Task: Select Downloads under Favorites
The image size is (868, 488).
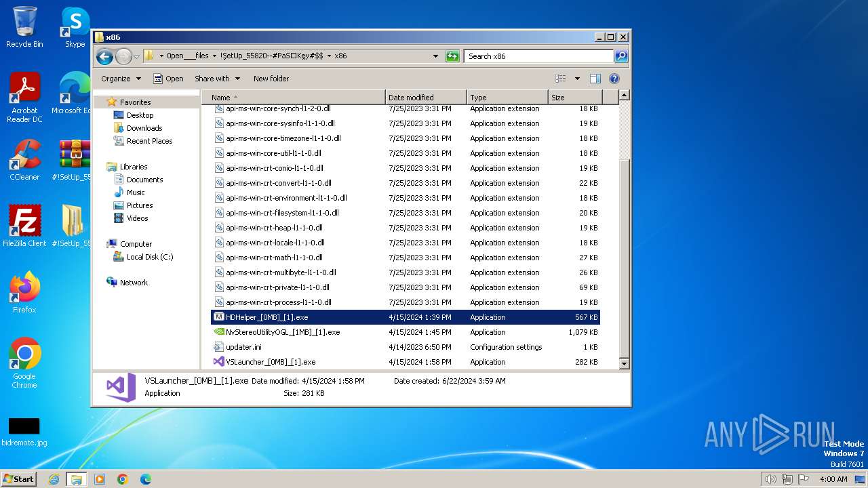Action: (144, 128)
